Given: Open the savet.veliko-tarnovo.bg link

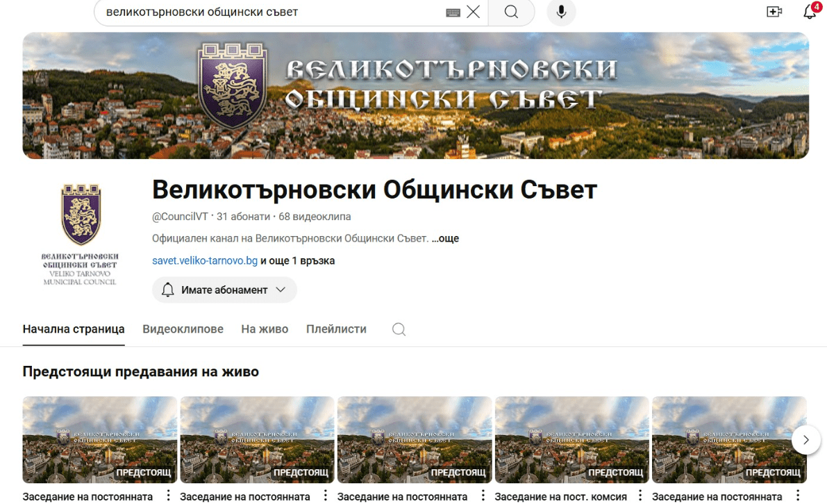Looking at the screenshot, I should [205, 261].
